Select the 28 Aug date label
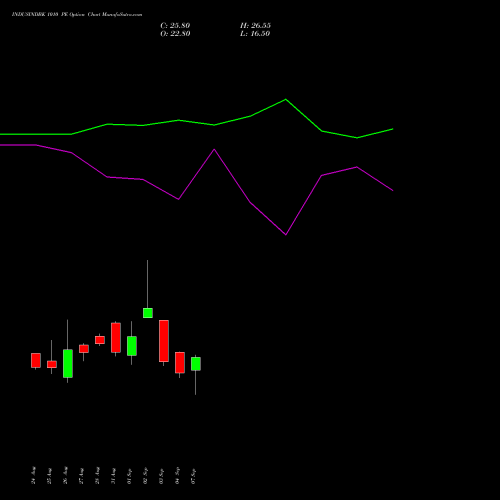500x500 pixels. point(97,475)
